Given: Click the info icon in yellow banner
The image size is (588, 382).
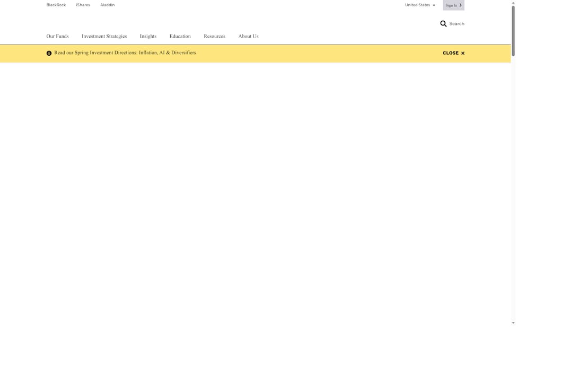Looking at the screenshot, I should coord(49,53).
